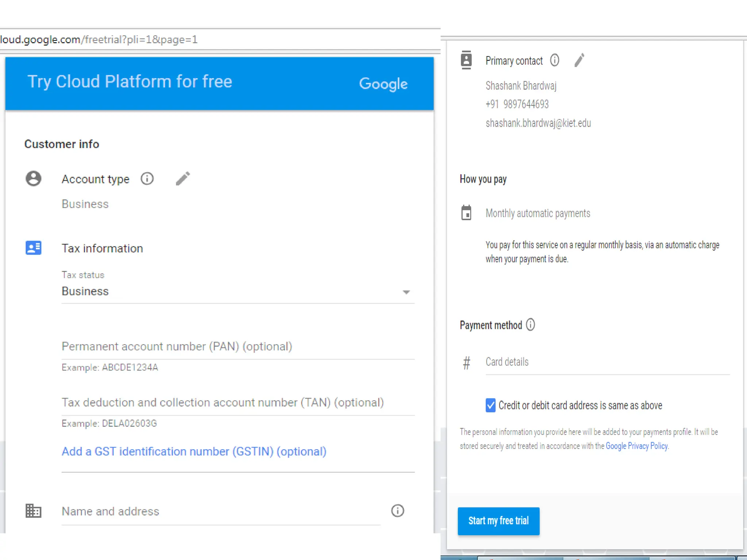
Task: Click the building icon beside Name and address
Action: [x=33, y=511]
